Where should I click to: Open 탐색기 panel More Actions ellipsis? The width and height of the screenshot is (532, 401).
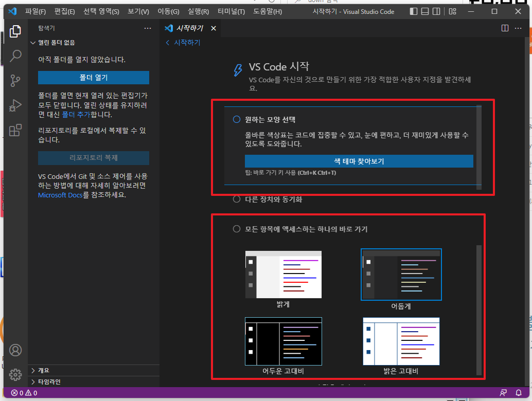[148, 28]
